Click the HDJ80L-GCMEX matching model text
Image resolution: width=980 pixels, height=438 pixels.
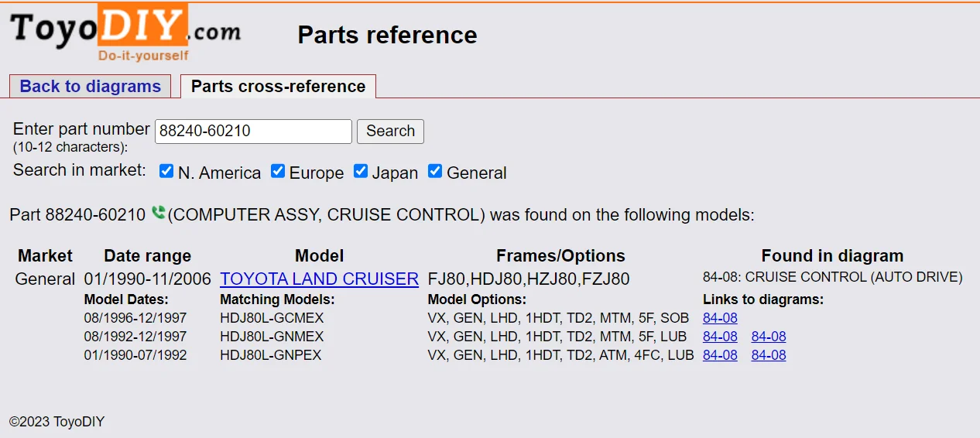click(x=272, y=318)
